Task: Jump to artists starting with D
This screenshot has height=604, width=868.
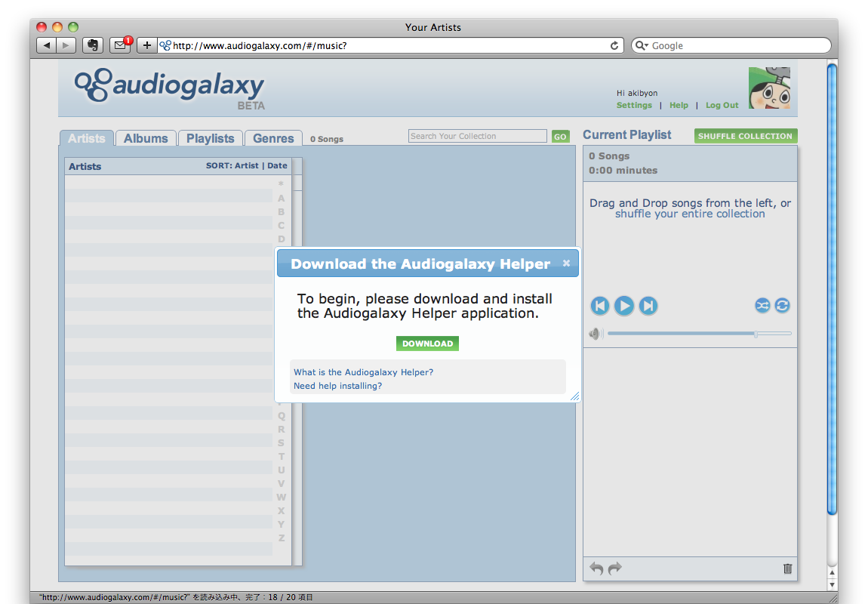Action: point(282,239)
